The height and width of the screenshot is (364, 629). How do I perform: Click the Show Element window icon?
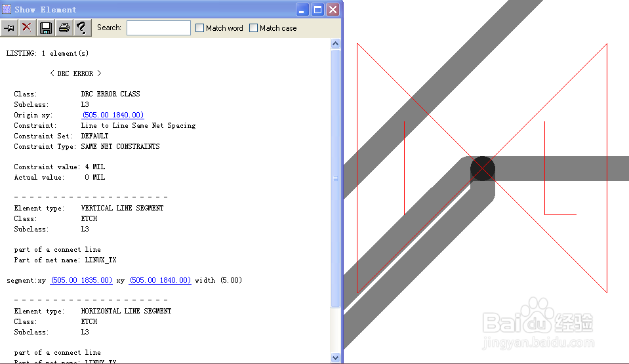(x=7, y=9)
